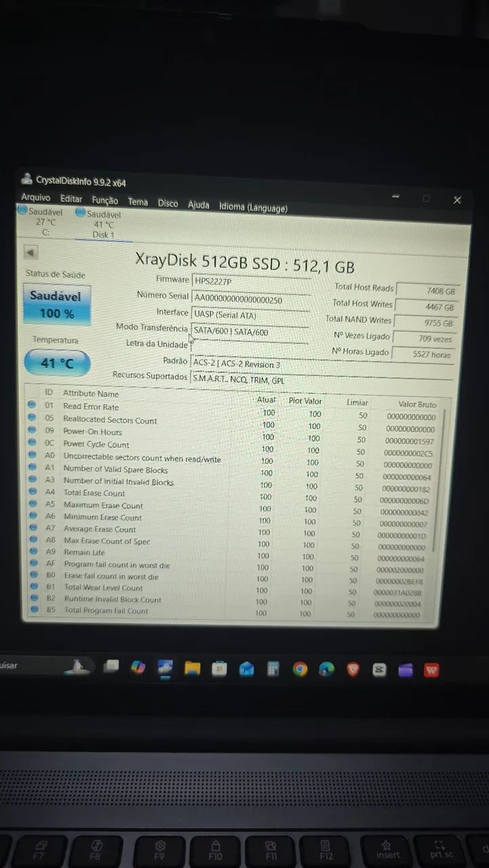Click the 41 °C temperature button
Screen dimensions: 489x868
(57, 363)
